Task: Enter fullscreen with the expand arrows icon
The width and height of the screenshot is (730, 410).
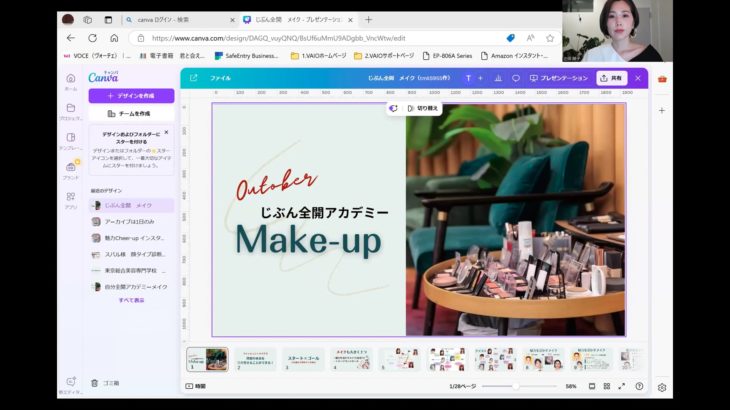Action: [622, 386]
